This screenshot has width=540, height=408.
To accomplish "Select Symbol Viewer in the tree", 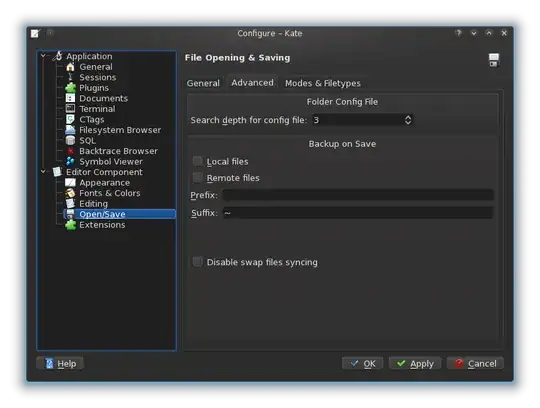I will tap(111, 161).
